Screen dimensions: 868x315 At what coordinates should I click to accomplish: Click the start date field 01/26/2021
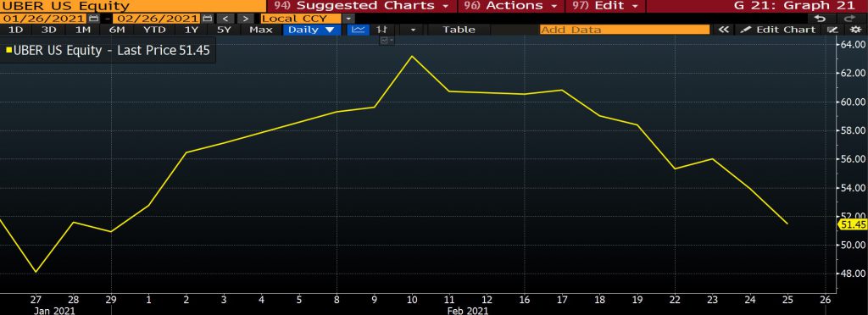44,19
